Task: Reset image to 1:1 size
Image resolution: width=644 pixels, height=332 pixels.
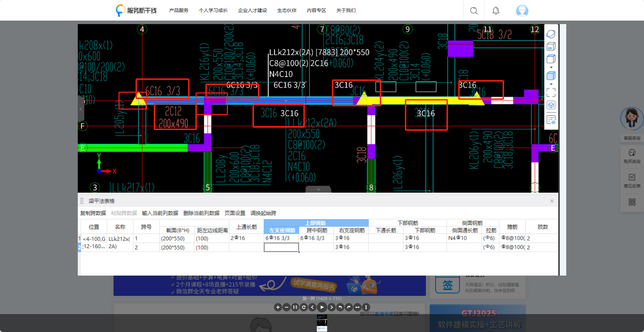Action: (295, 307)
